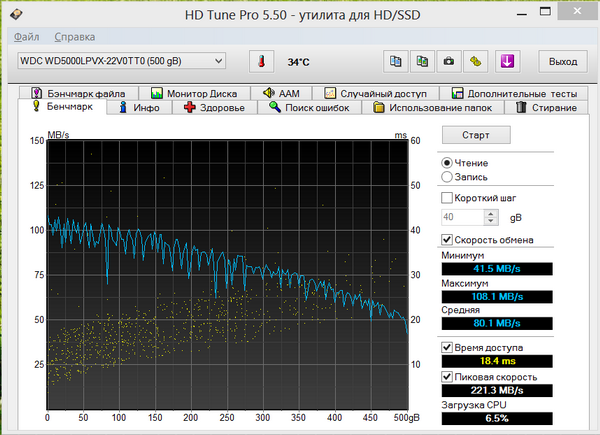The height and width of the screenshot is (435, 600).
Task: Open options with the yellow tools icon
Action: (477, 61)
